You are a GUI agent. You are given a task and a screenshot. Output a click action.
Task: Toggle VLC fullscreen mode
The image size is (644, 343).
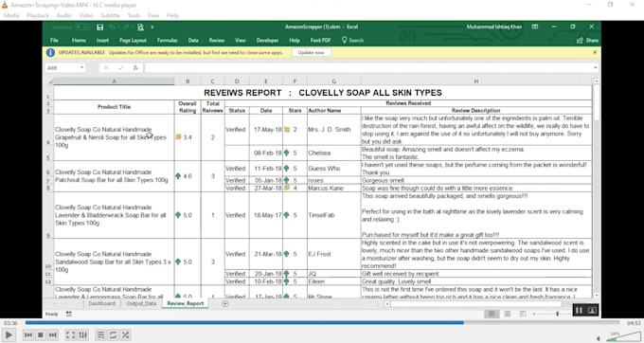coord(71,335)
